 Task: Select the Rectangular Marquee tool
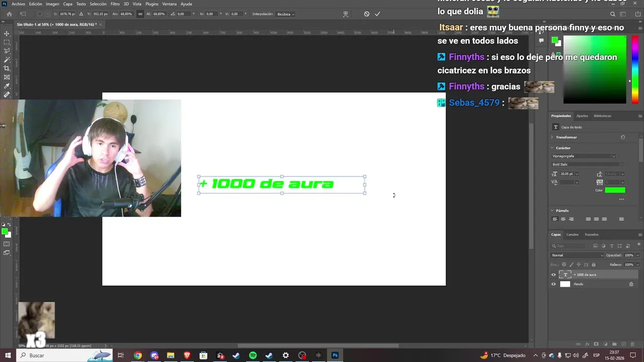click(7, 42)
